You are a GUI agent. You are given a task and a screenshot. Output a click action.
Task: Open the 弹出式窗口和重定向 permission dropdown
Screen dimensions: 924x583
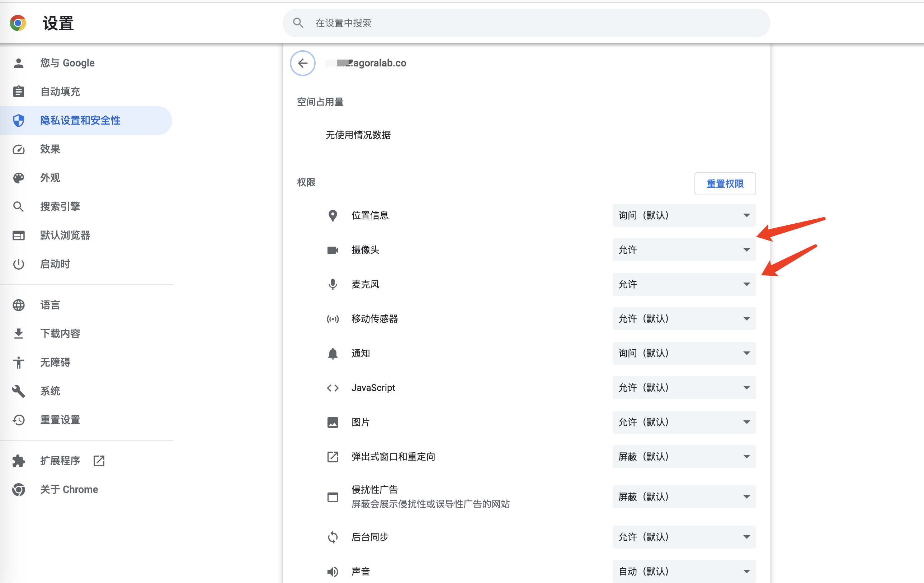(x=684, y=457)
